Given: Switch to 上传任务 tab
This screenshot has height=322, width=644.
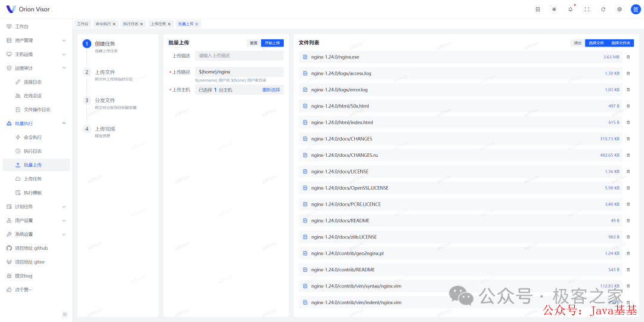Looking at the screenshot, I should coord(158,24).
